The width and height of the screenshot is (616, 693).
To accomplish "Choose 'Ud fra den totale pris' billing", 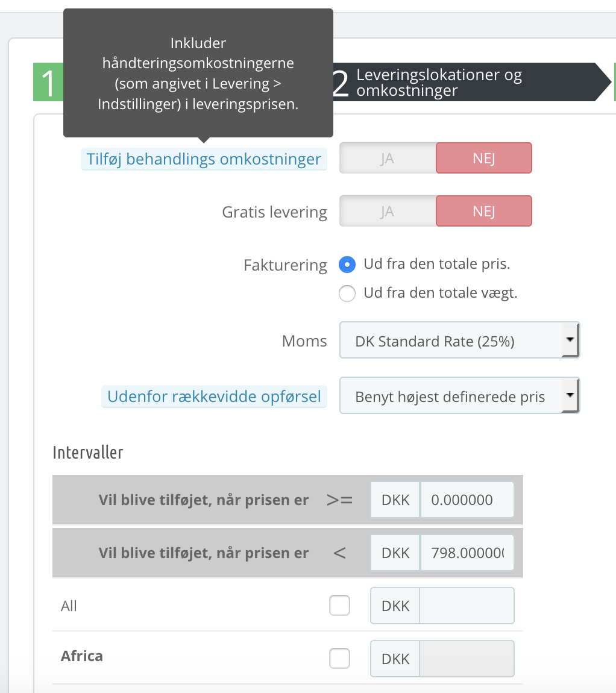I will [347, 265].
